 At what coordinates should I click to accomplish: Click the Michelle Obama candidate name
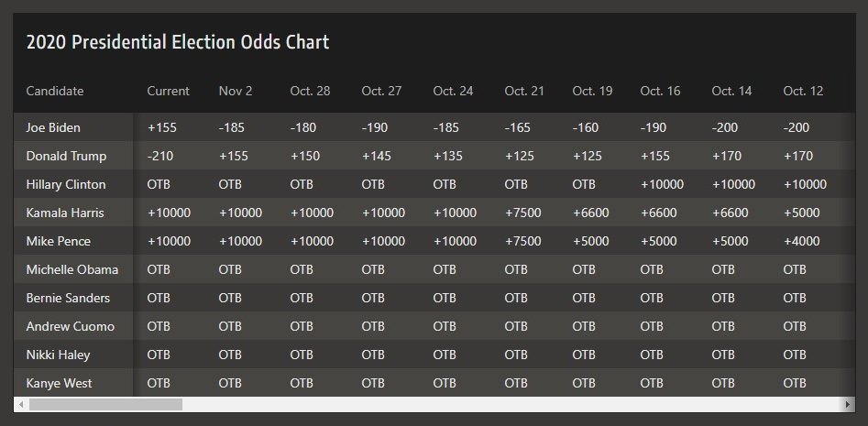coord(72,269)
